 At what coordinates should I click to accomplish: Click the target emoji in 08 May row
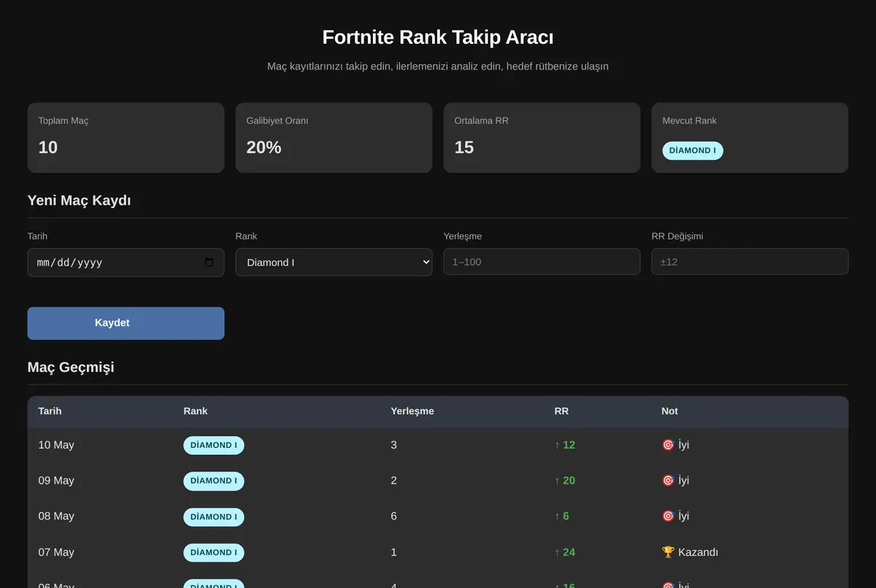tap(668, 517)
